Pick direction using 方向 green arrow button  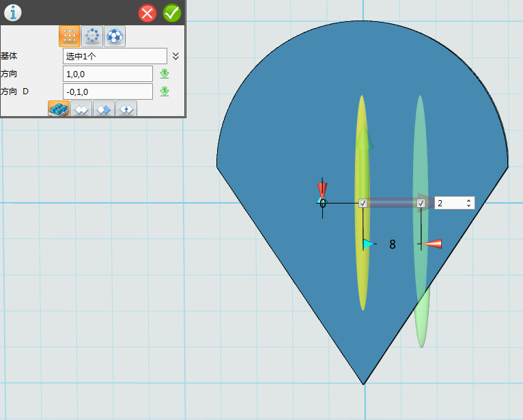coord(165,74)
